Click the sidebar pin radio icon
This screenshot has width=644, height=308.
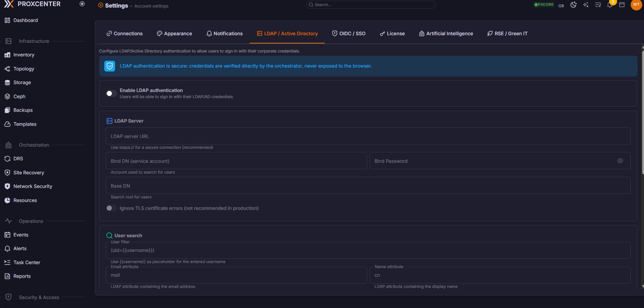coord(82,4)
